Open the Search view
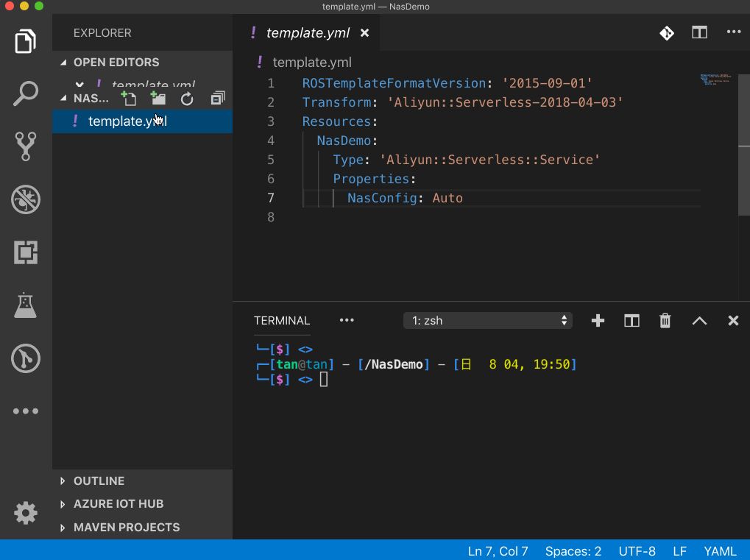 (x=26, y=93)
